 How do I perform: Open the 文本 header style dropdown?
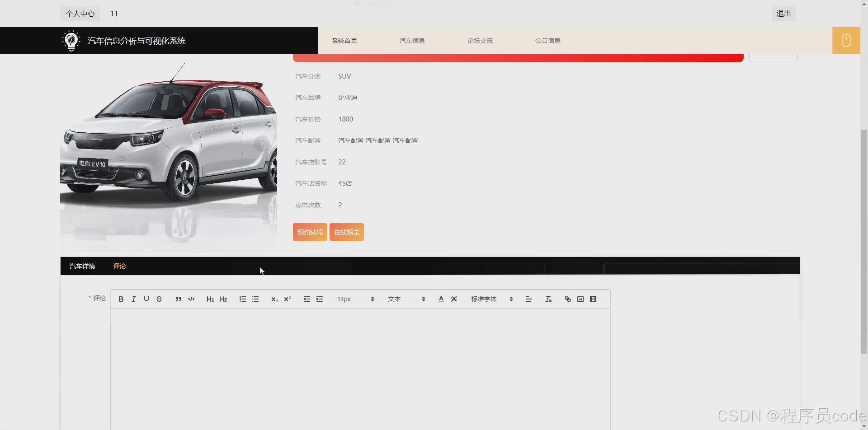pyautogui.click(x=406, y=299)
